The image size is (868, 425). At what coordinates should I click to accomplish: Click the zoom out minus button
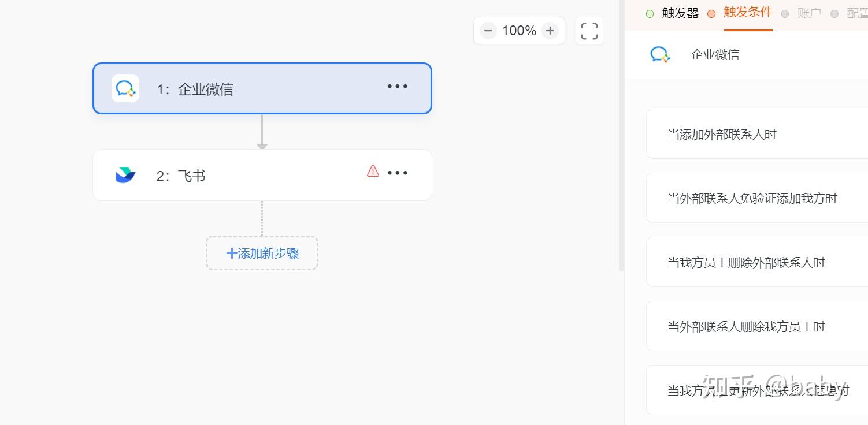pyautogui.click(x=488, y=31)
